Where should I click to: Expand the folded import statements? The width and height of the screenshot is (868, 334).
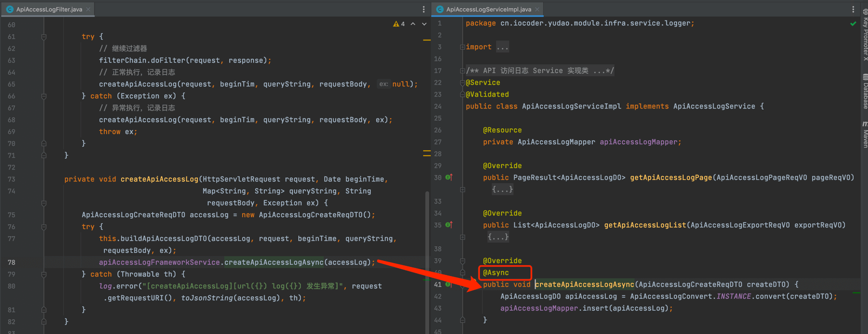503,47
